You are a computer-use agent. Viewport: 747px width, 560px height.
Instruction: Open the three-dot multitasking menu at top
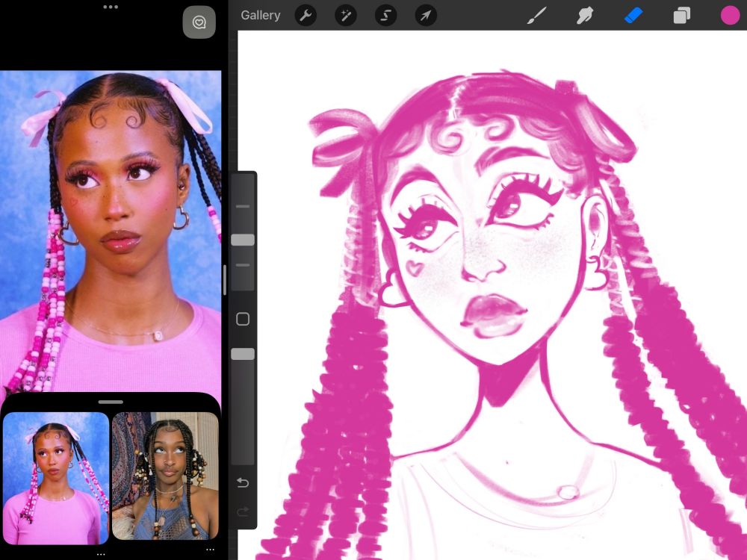pyautogui.click(x=111, y=7)
